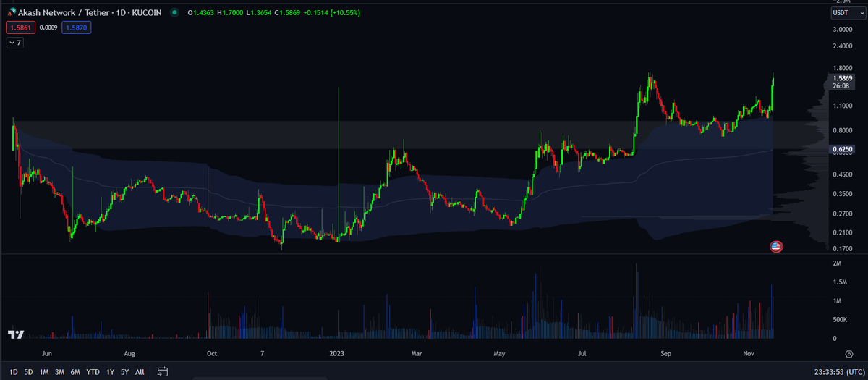Select the 3M time range
868x380 pixels.
(59, 371)
